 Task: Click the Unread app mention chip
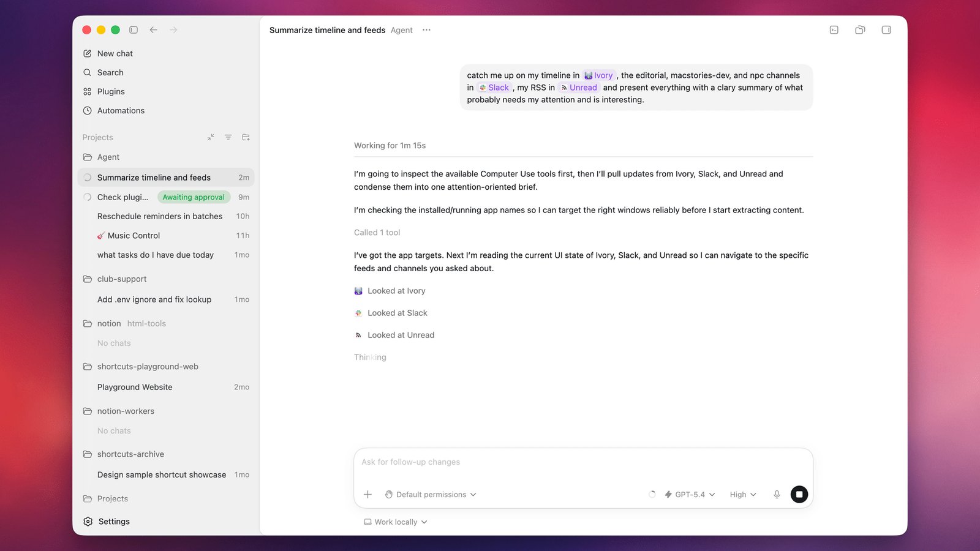point(579,88)
